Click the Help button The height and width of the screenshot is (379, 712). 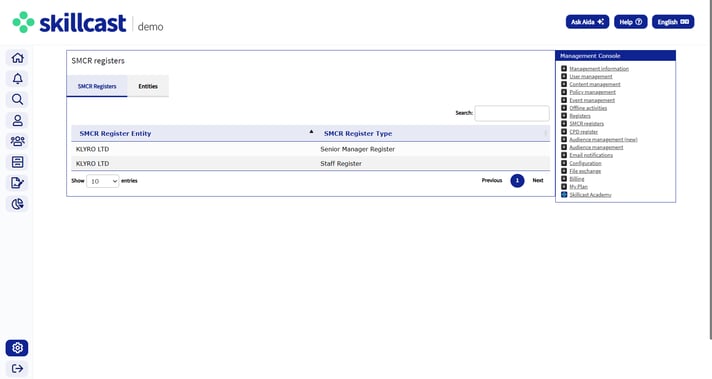(631, 22)
